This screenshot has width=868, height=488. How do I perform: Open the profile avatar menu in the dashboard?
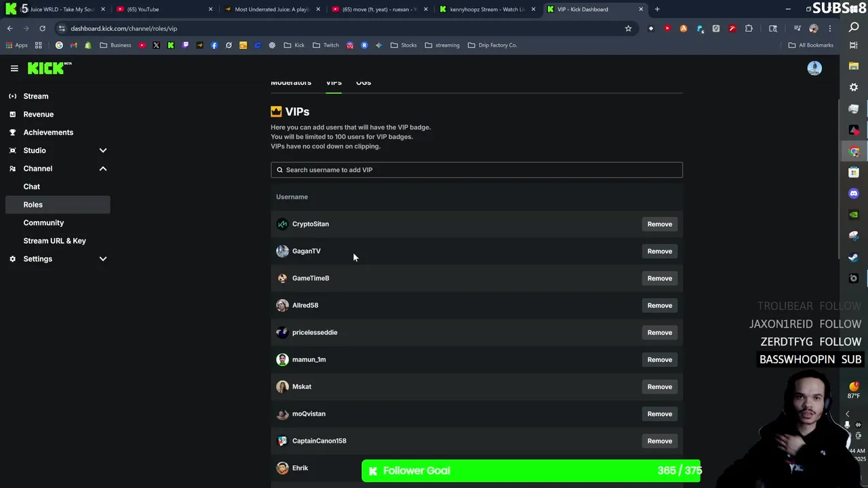[x=814, y=68]
